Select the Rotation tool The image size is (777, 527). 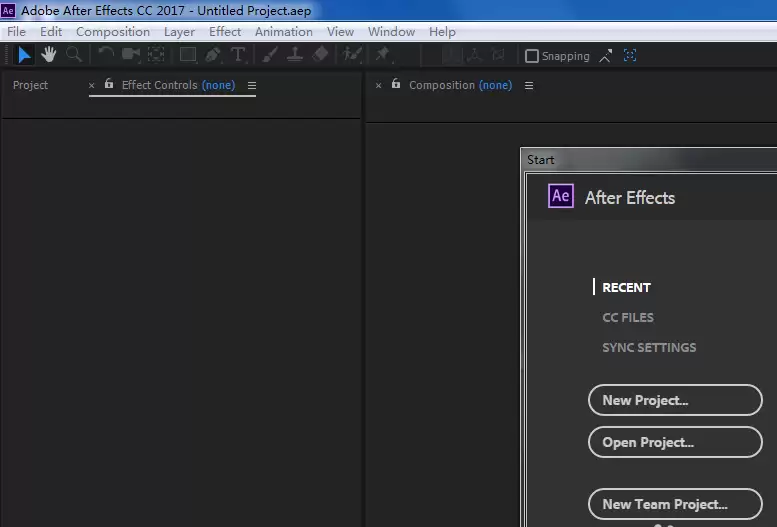106,54
